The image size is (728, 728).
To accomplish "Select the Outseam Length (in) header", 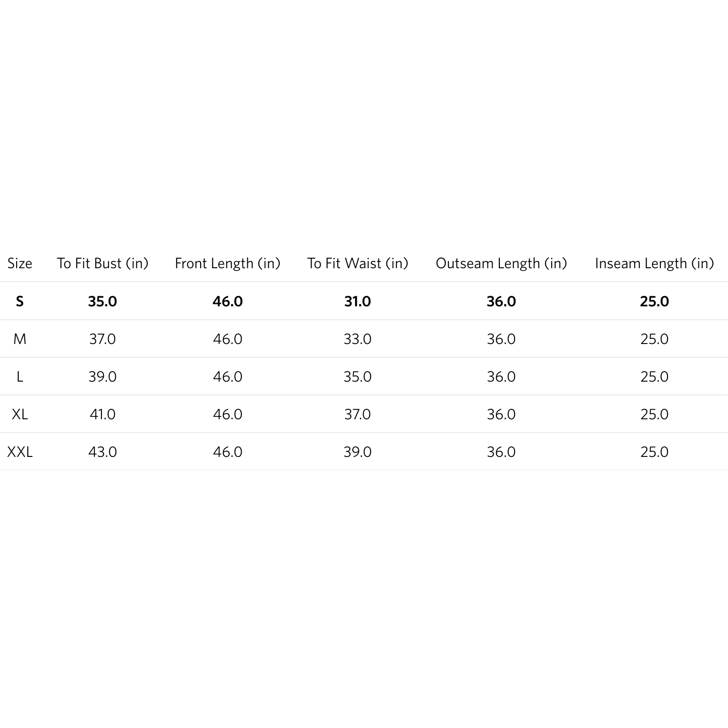I will (x=501, y=263).
